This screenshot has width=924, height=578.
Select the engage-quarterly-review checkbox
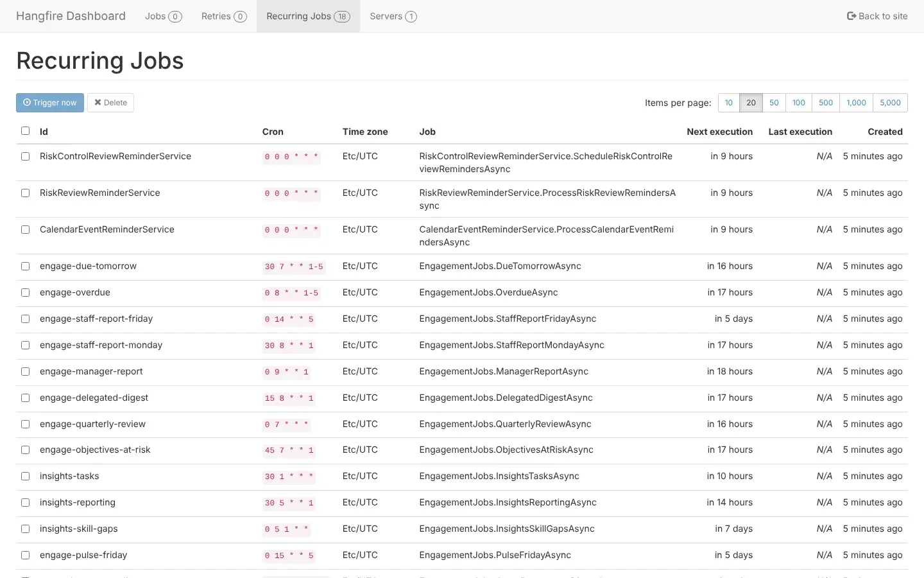(26, 424)
